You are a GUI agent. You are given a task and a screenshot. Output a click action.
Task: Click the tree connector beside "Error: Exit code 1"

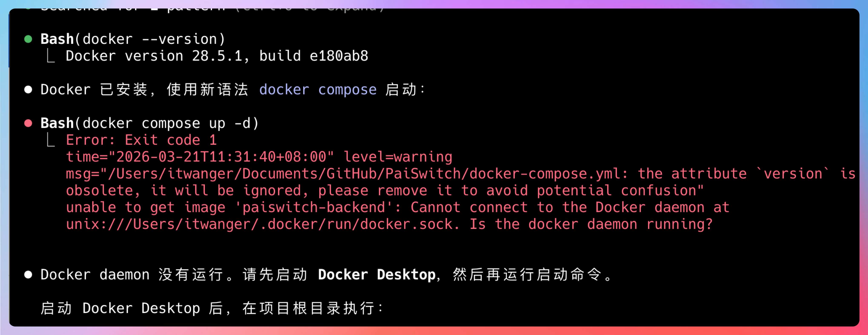pos(51,140)
